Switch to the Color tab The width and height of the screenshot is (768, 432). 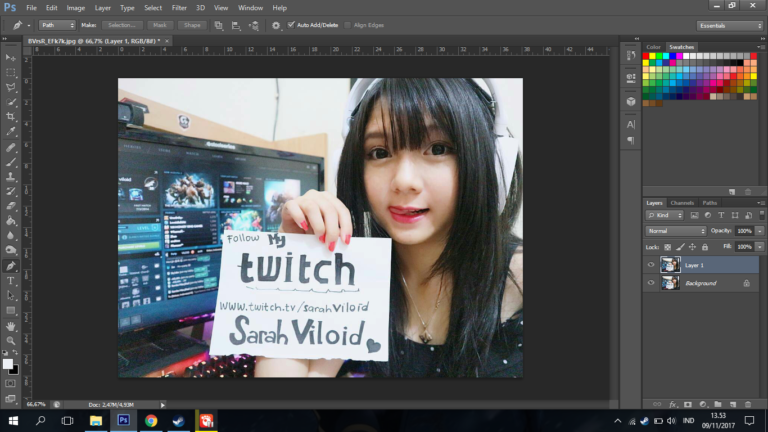[x=653, y=47]
